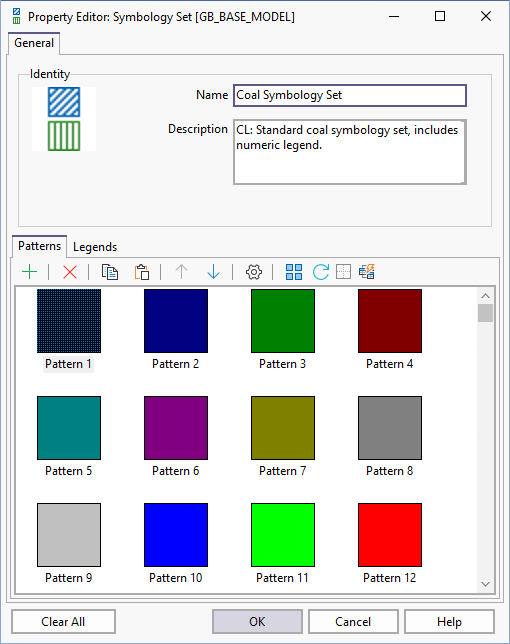Click the title bar application icon

tap(16, 16)
